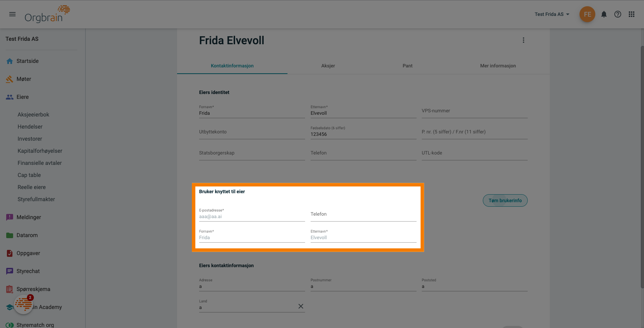Go to Startside in the sidebar

point(28,61)
